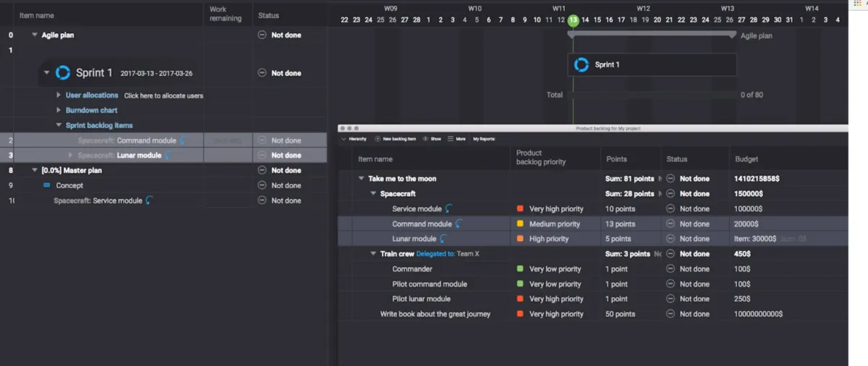Click the blue Concept task icon
Screen dimensions: 868x366
[x=47, y=185]
